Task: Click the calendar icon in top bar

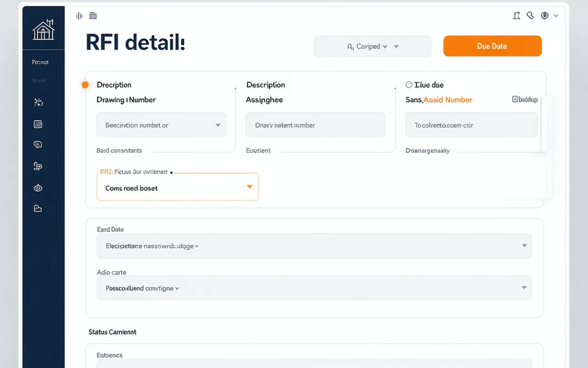Action: pyautogui.click(x=93, y=16)
